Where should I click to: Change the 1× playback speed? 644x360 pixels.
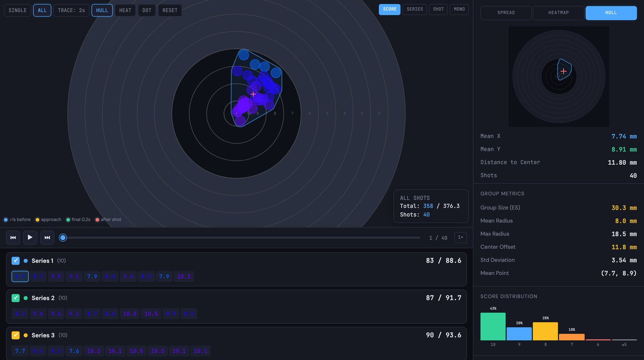click(x=460, y=238)
